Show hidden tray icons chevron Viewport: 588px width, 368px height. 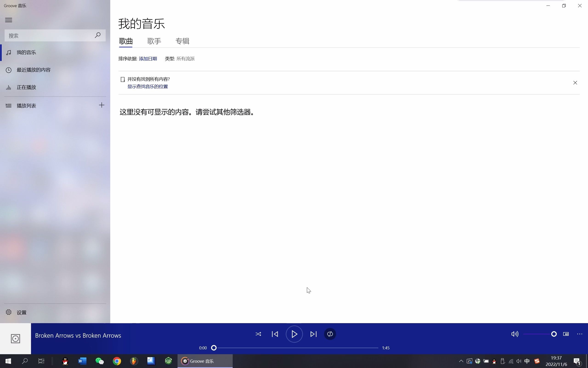click(x=461, y=361)
